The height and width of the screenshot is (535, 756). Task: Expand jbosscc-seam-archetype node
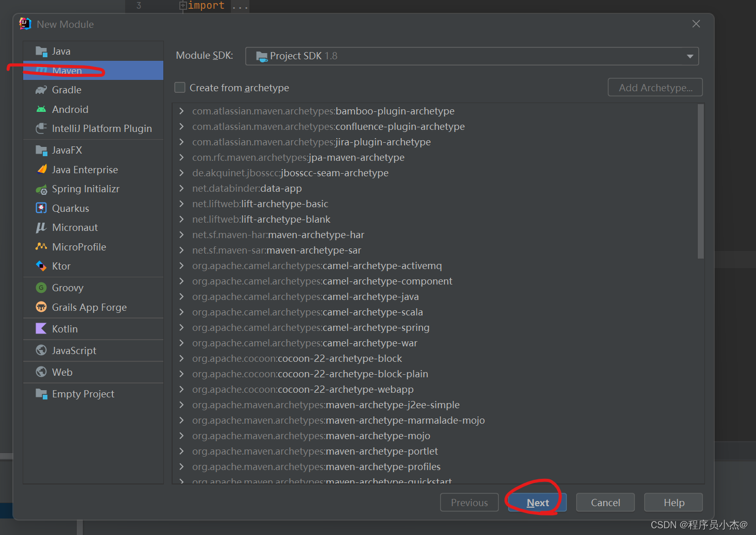181,173
